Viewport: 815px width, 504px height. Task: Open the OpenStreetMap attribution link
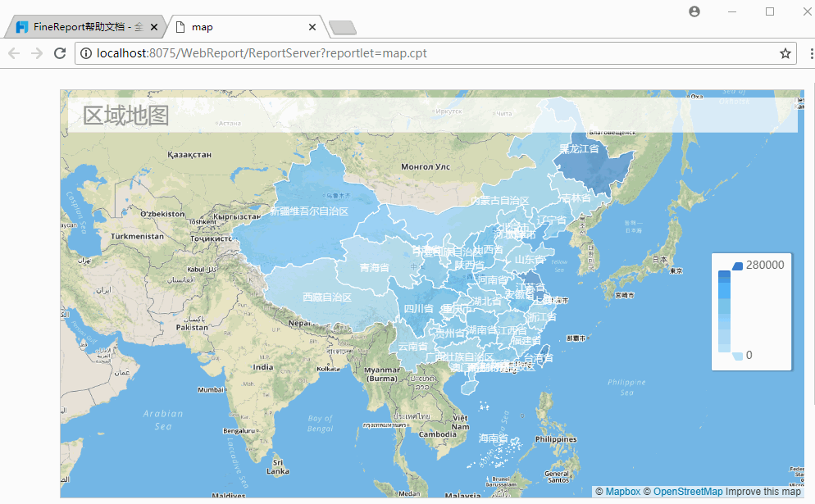[688, 492]
